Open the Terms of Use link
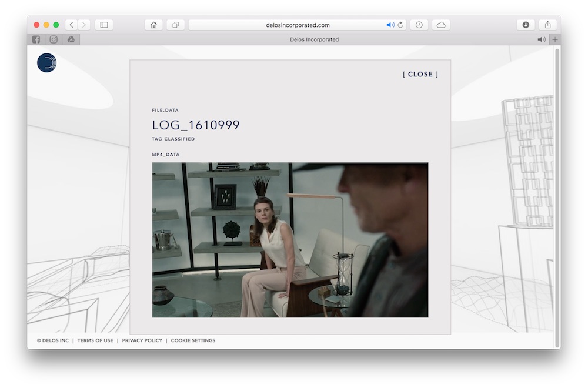The width and height of the screenshot is (588, 388). click(95, 340)
